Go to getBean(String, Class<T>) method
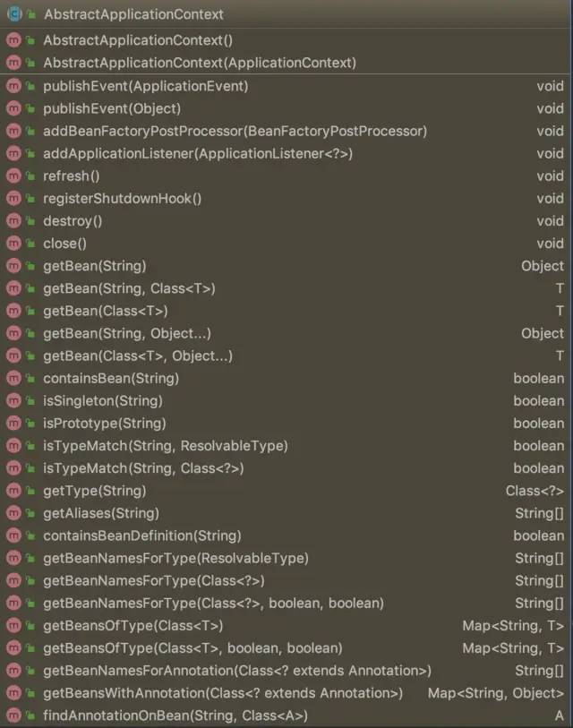 (129, 288)
